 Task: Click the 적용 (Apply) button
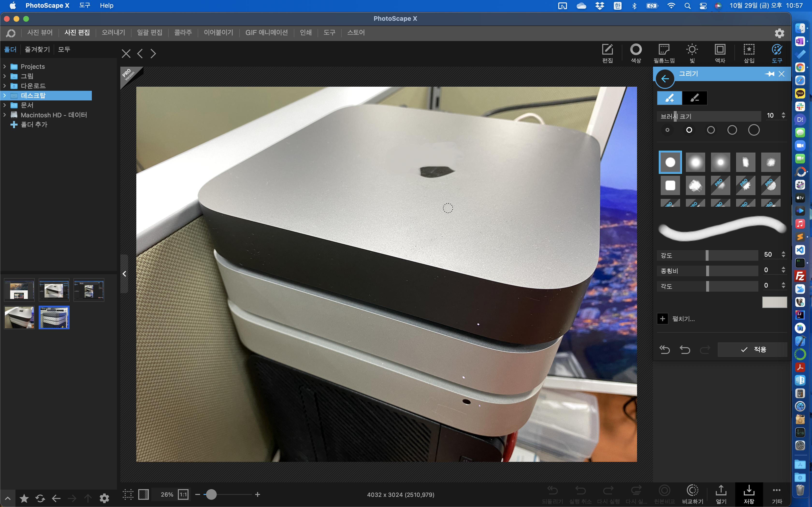[753, 349]
